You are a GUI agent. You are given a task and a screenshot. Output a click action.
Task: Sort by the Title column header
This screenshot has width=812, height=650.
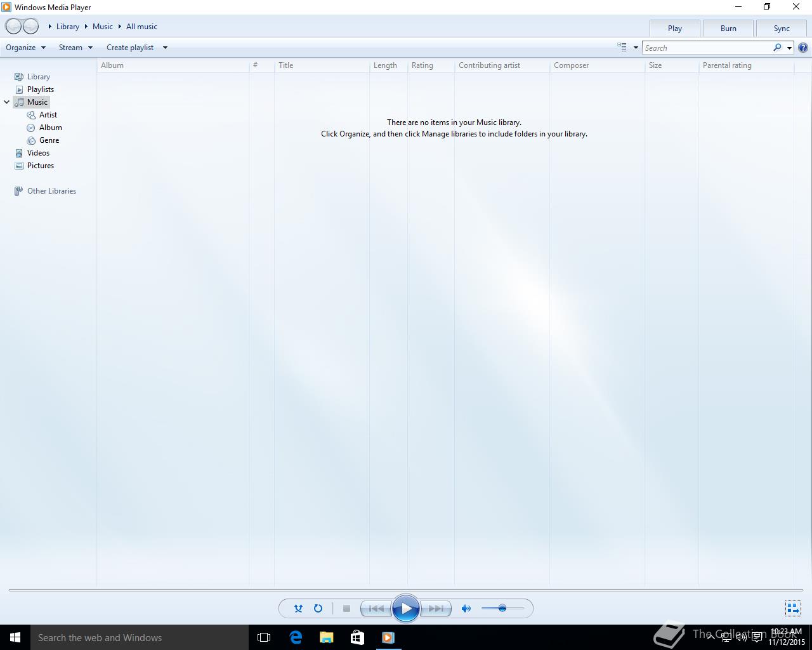[322, 65]
